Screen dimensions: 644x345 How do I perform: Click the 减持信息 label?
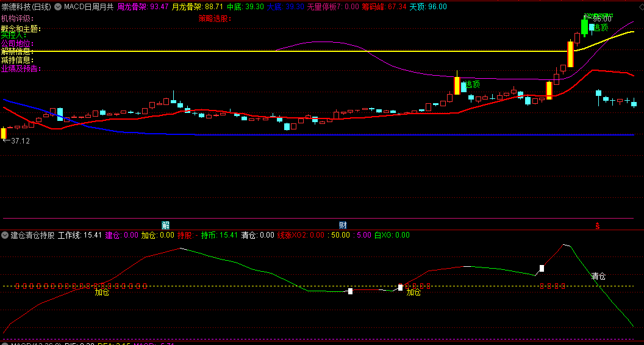pyautogui.click(x=17, y=60)
